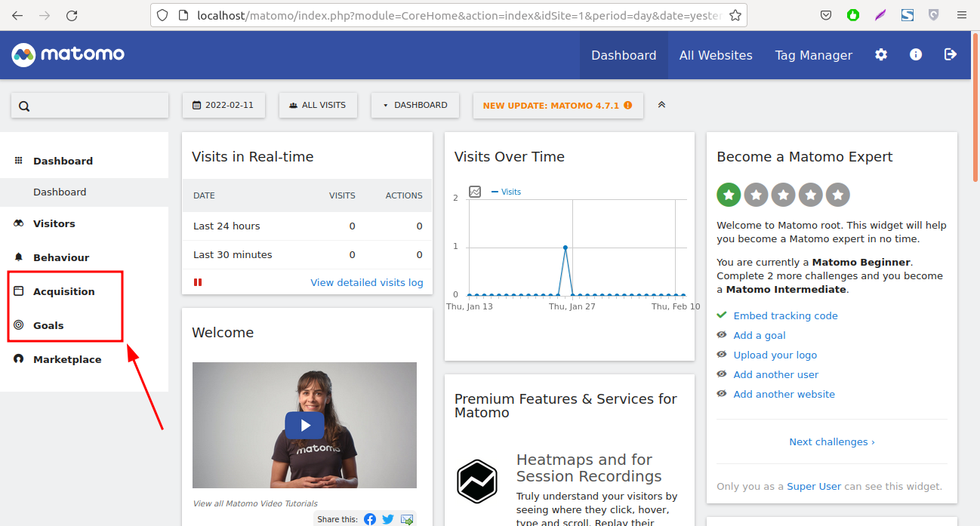Click the Last 24 hours row

(307, 226)
